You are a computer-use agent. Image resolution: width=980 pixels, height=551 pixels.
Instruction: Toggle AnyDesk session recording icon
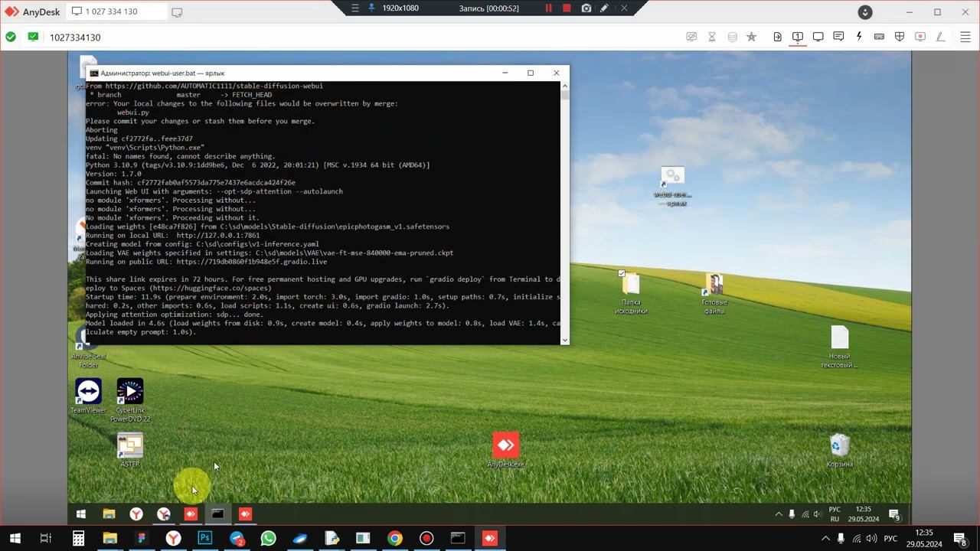[x=920, y=37]
